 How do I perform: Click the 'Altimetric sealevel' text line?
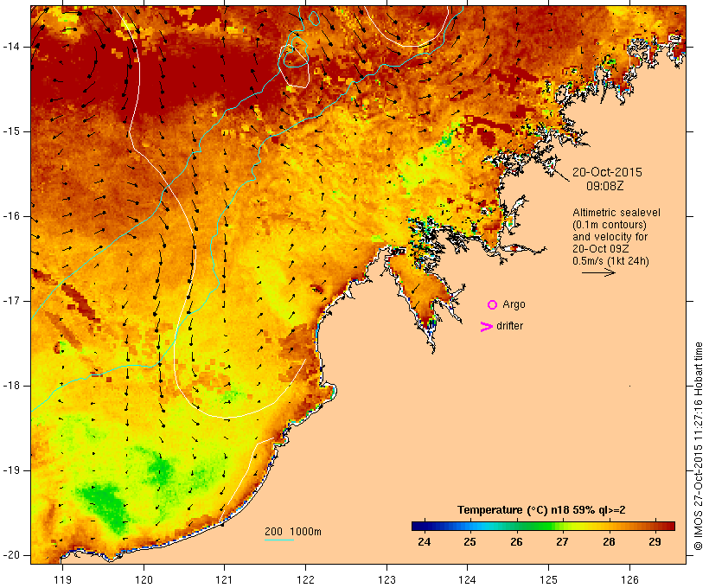click(616, 213)
